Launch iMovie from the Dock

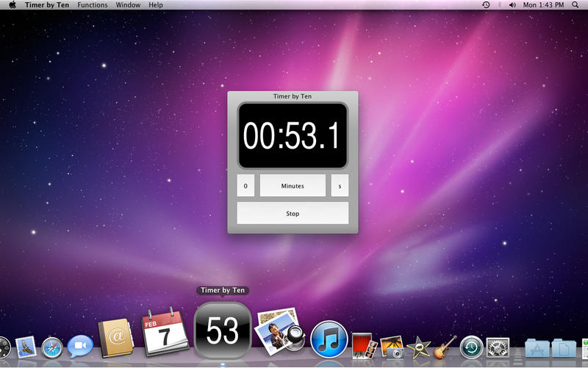418,347
